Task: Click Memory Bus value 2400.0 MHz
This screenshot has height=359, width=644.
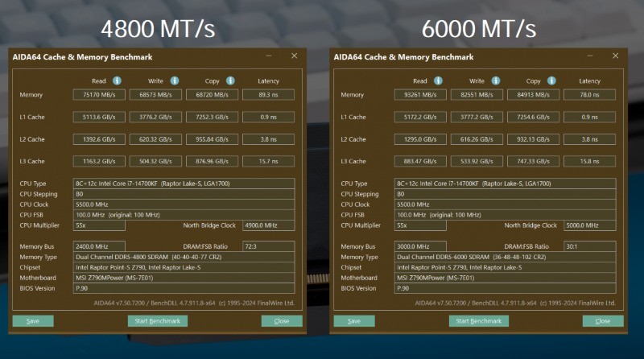Action: click(x=99, y=246)
